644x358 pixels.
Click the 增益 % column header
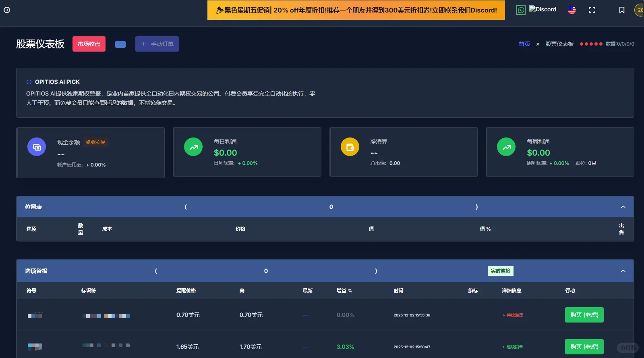click(344, 291)
